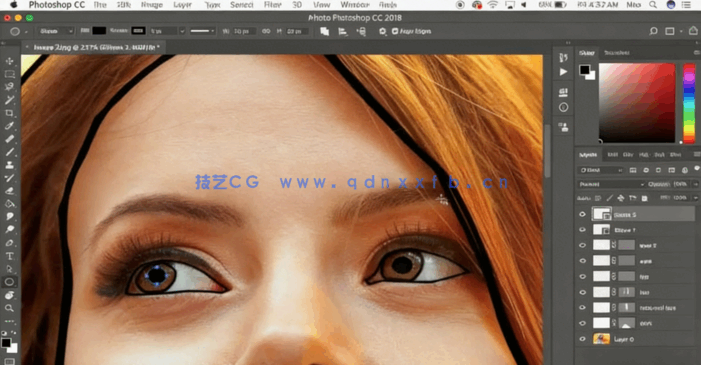This screenshot has height=365, width=701.
Task: Open the Shape mode dropdown in options bar
Action: coord(56,31)
